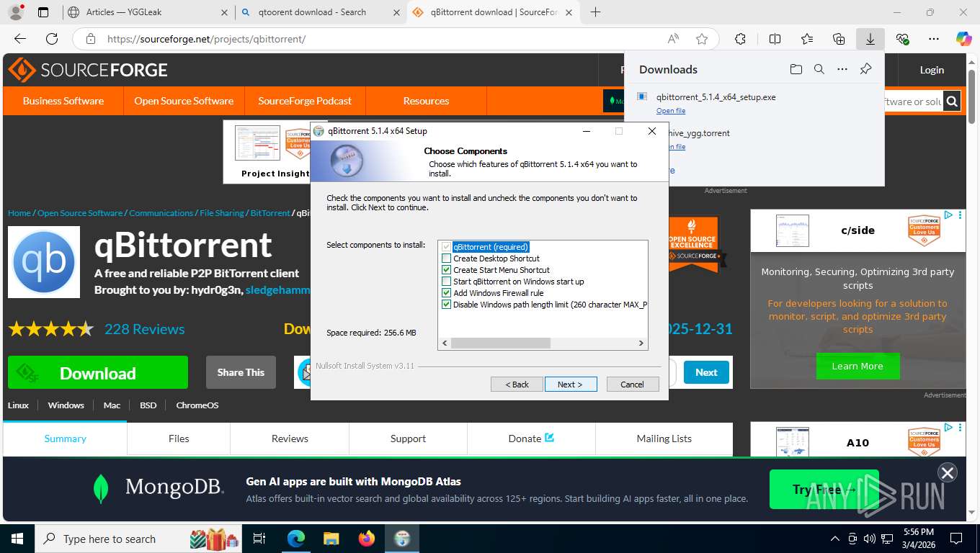This screenshot has width=980, height=553.
Task: Activate Read aloud icon in address bar
Action: click(x=673, y=39)
